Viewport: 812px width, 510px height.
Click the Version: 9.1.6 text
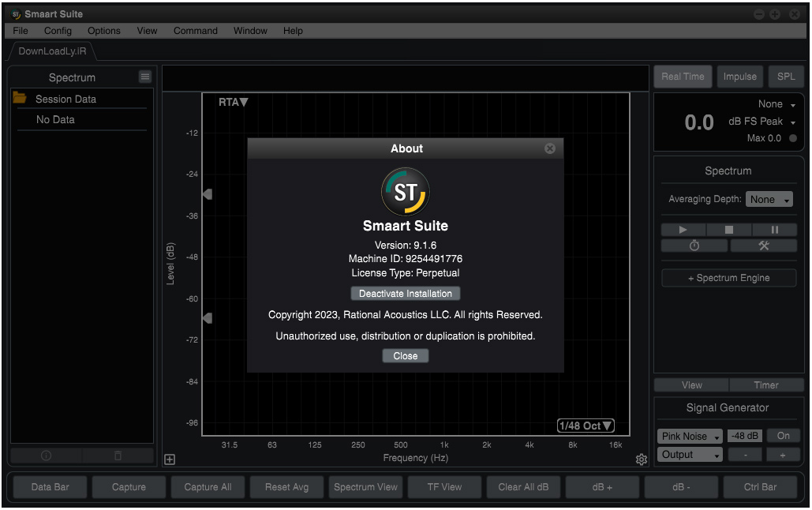[406, 246]
